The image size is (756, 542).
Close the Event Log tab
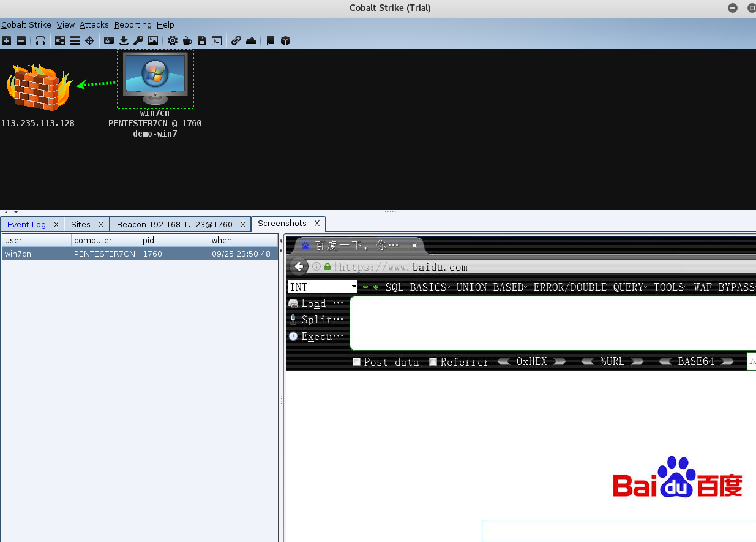(x=56, y=225)
